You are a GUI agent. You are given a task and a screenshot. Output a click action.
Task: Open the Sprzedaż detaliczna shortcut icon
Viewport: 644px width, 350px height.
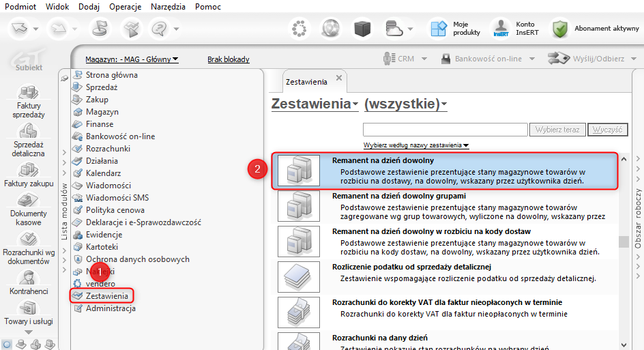point(29,130)
